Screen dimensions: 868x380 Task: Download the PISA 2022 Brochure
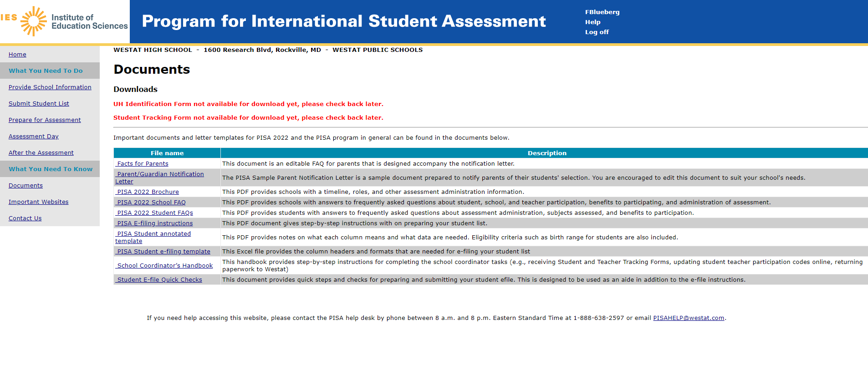[x=147, y=192]
